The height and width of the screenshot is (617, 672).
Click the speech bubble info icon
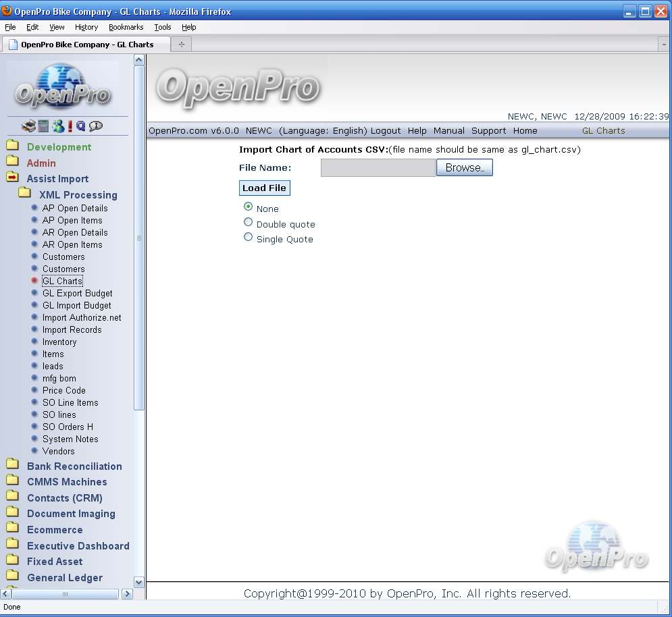coord(96,126)
